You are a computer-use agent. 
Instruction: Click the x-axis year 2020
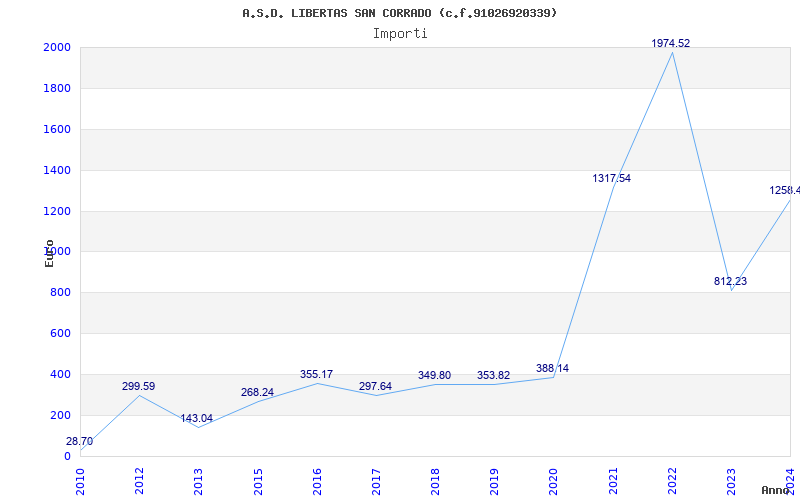pos(554,482)
